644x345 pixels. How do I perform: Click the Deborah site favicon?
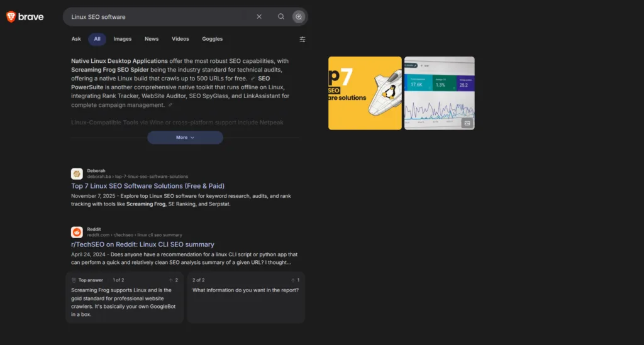(77, 173)
